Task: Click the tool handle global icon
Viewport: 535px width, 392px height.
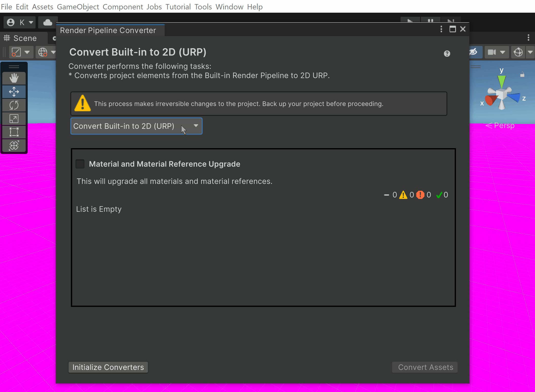Action: 43,52
